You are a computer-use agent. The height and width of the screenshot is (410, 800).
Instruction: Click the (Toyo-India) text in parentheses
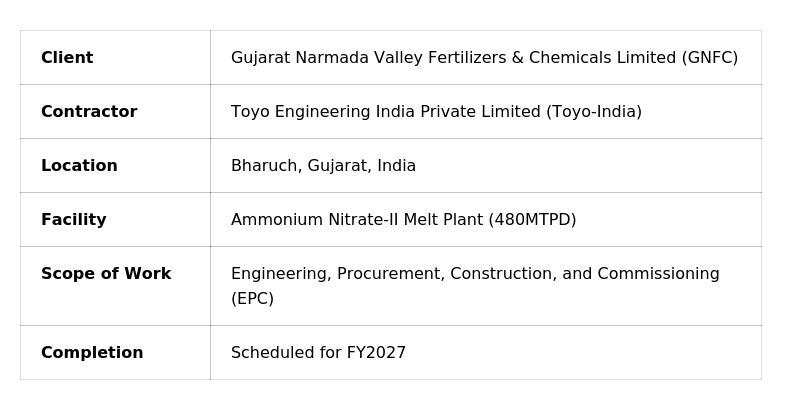(594, 112)
